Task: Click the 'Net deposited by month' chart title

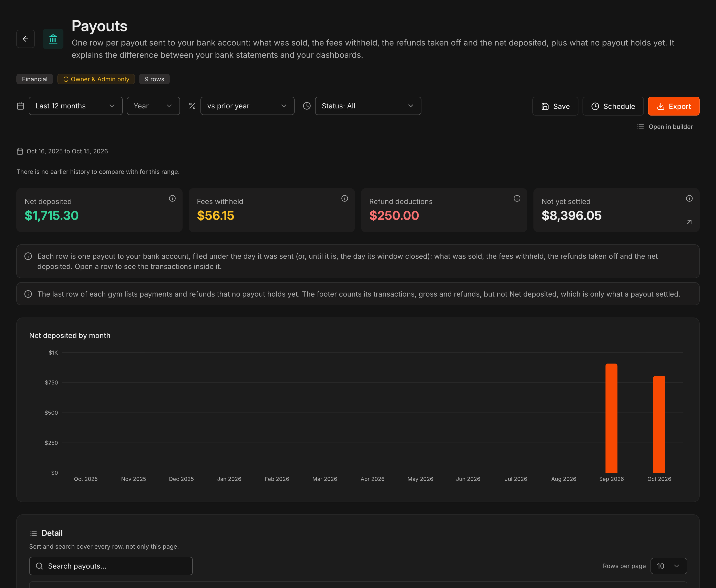Action: click(70, 336)
